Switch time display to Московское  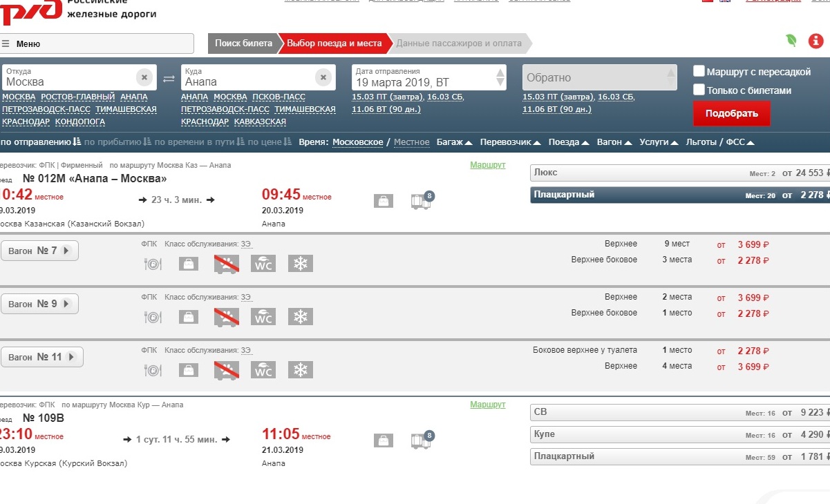[358, 142]
